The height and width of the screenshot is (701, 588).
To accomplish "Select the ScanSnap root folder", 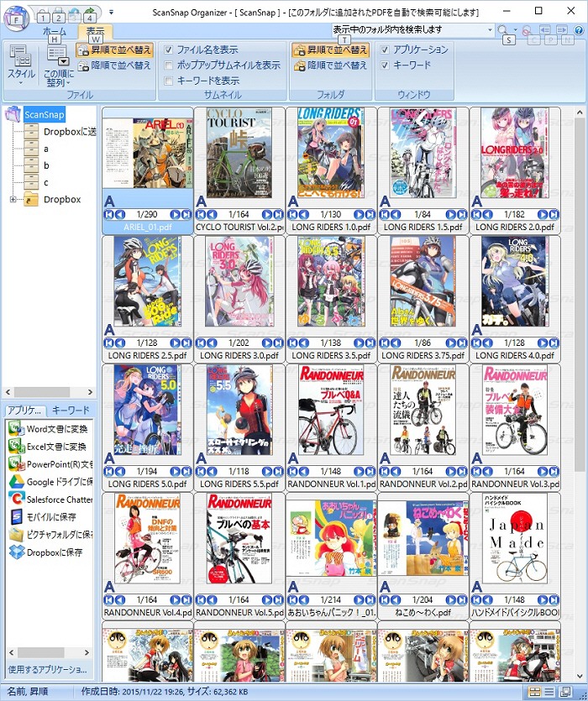I will coord(44,114).
